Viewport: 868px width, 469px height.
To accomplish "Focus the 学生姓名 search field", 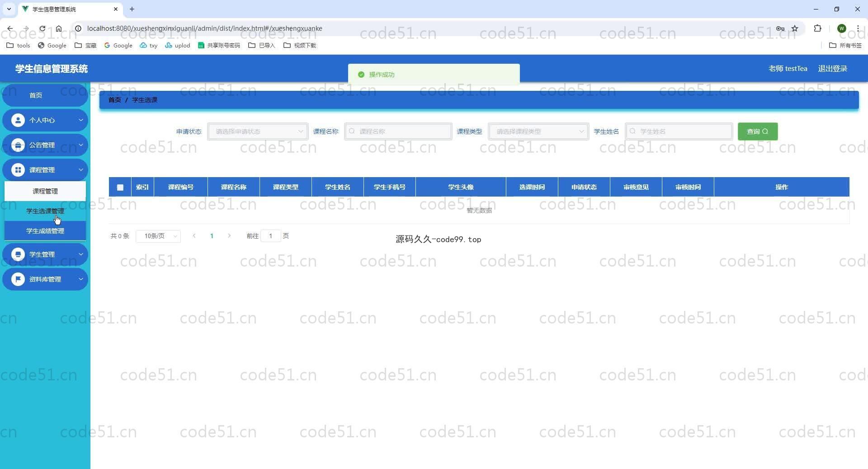I will (679, 131).
